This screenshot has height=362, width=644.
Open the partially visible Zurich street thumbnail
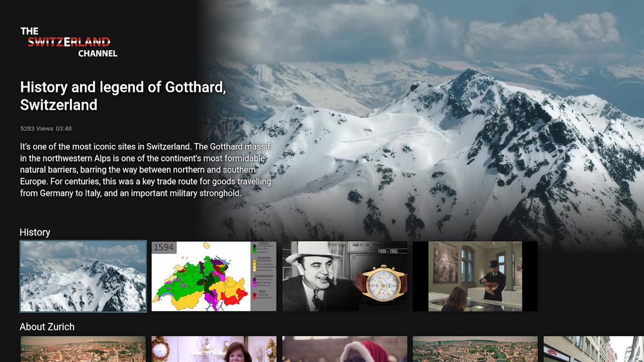[594, 349]
